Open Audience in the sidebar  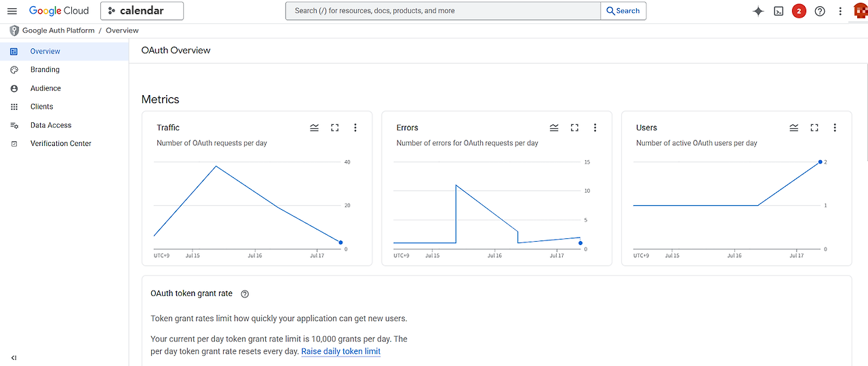(x=64, y=88)
